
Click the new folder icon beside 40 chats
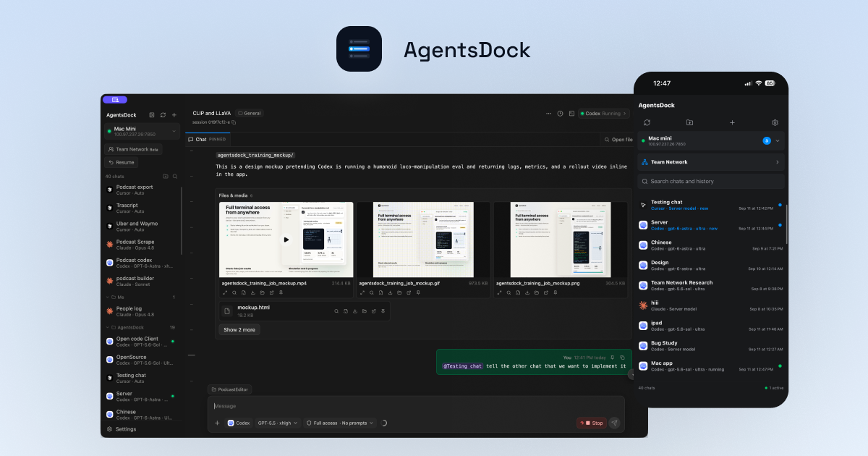166,176
